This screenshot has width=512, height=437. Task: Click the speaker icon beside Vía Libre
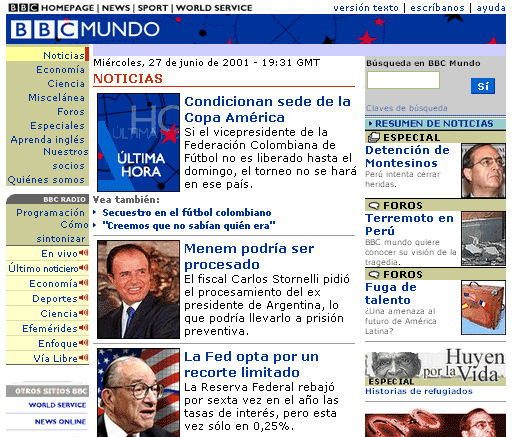coord(84,358)
